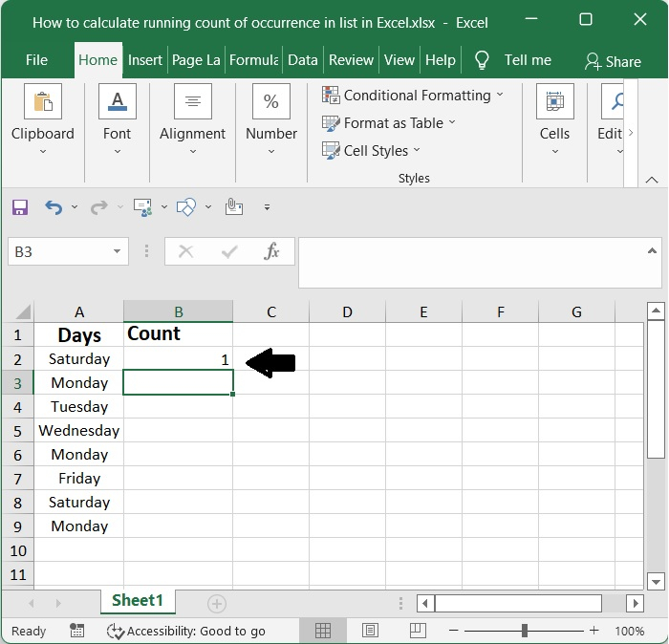Switch to Page Break Preview view
Viewport: 669px width, 644px height.
(416, 631)
